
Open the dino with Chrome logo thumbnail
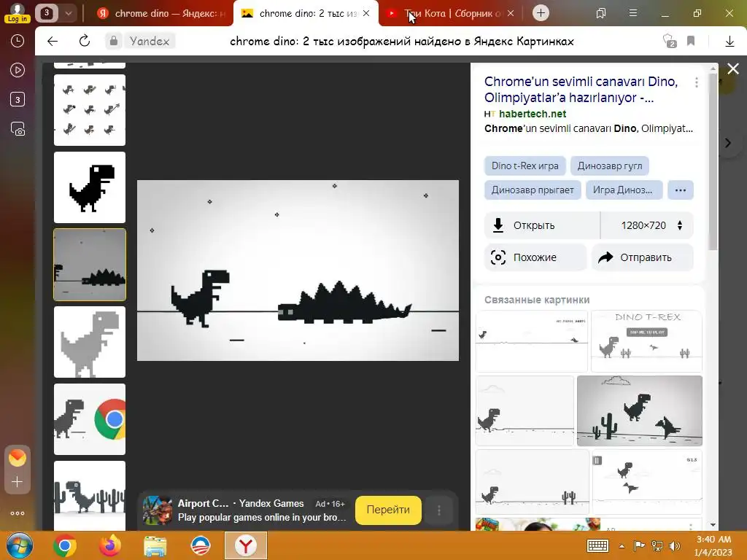click(90, 419)
